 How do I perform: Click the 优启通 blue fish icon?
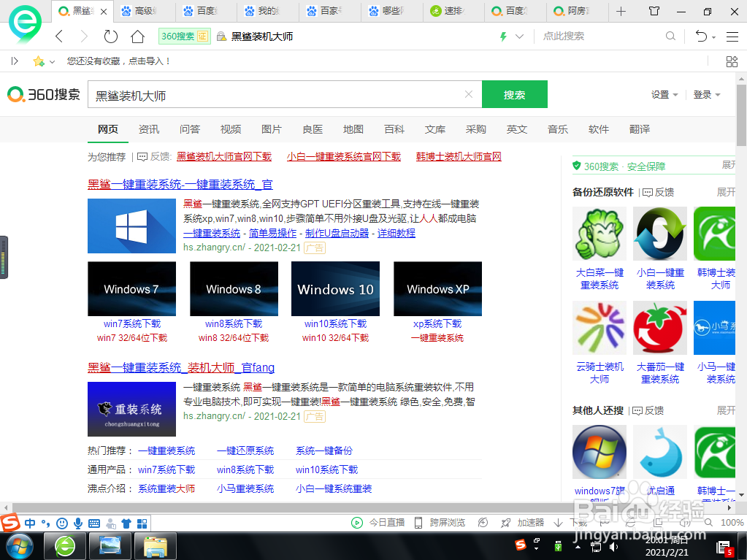660,452
